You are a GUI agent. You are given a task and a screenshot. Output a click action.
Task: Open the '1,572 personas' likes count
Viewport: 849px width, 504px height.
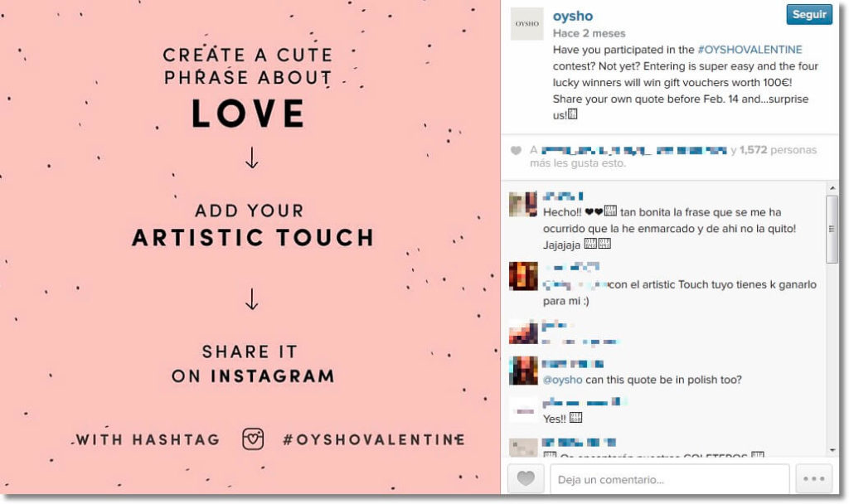[778, 150]
